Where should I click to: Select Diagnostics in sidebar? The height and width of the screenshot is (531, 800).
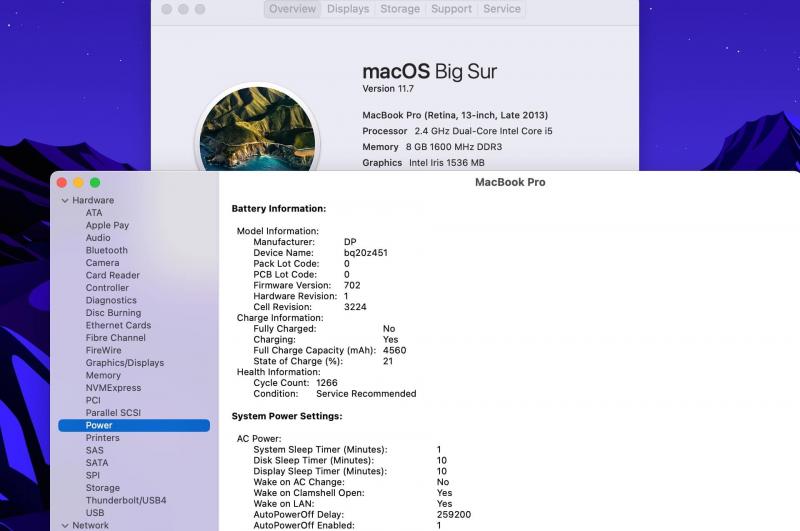[111, 300]
